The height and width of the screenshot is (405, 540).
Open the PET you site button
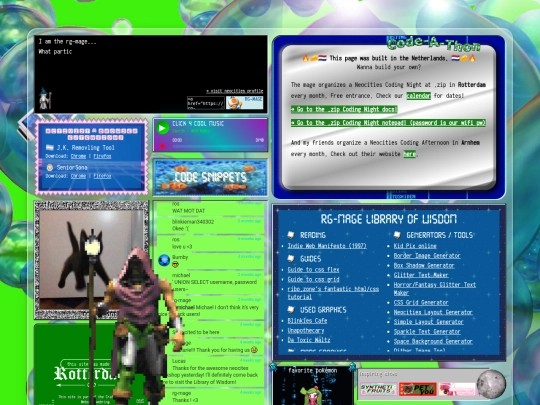(418, 389)
